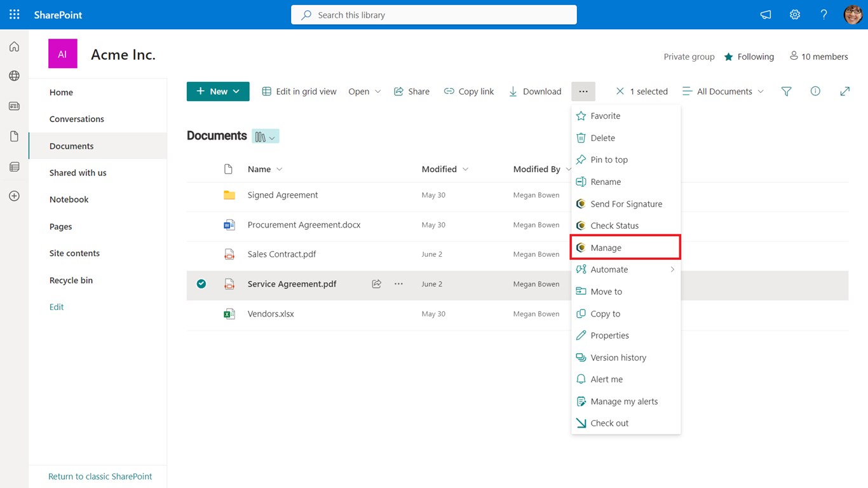This screenshot has width=868, height=488.
Task: Open Version history
Action: point(626,358)
